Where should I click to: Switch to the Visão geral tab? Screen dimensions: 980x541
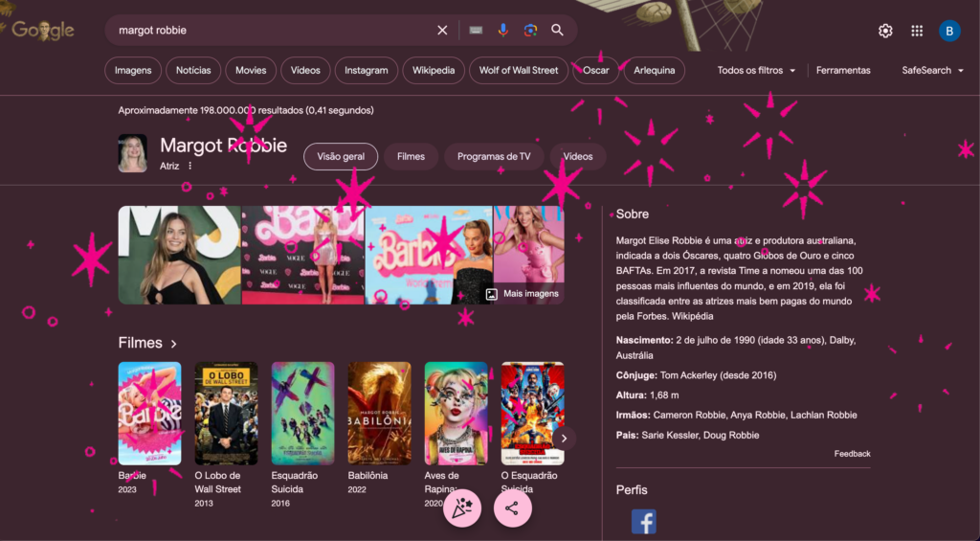point(341,156)
